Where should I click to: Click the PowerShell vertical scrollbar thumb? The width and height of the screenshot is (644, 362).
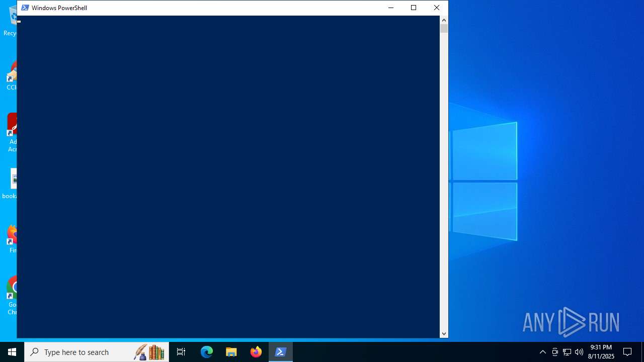tap(444, 29)
